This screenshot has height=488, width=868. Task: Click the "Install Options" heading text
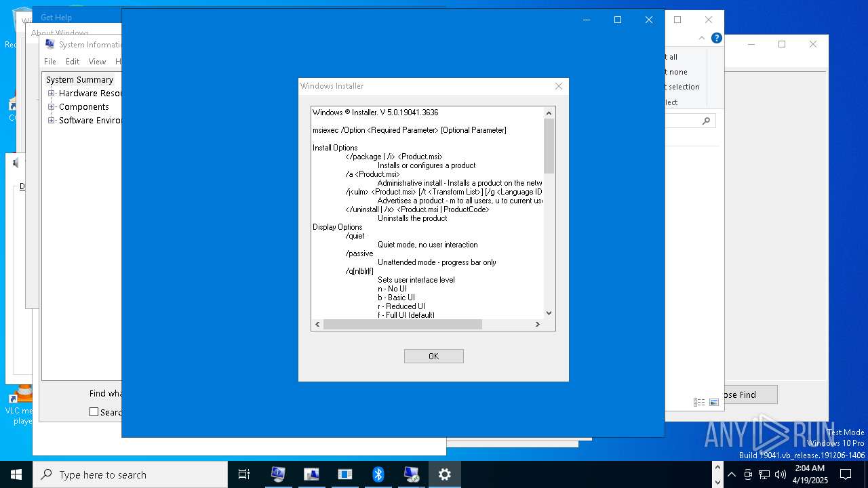click(335, 148)
